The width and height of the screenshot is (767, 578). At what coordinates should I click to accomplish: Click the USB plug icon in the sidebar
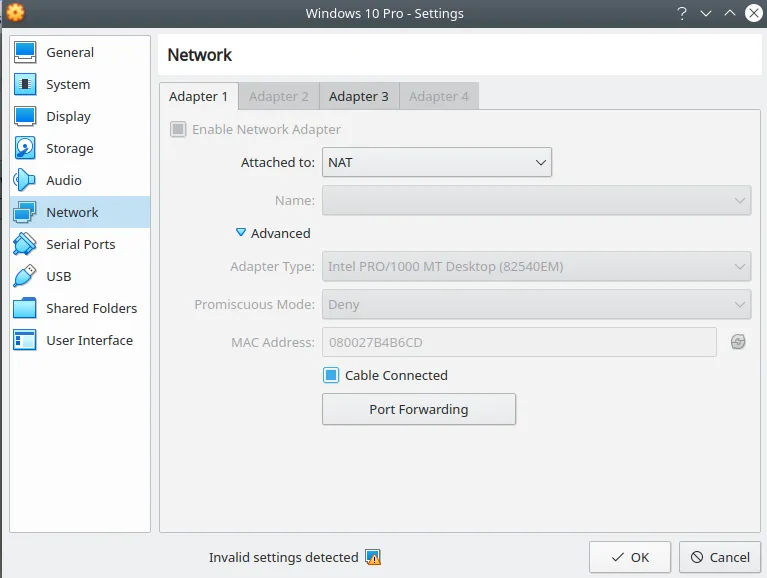coord(25,276)
